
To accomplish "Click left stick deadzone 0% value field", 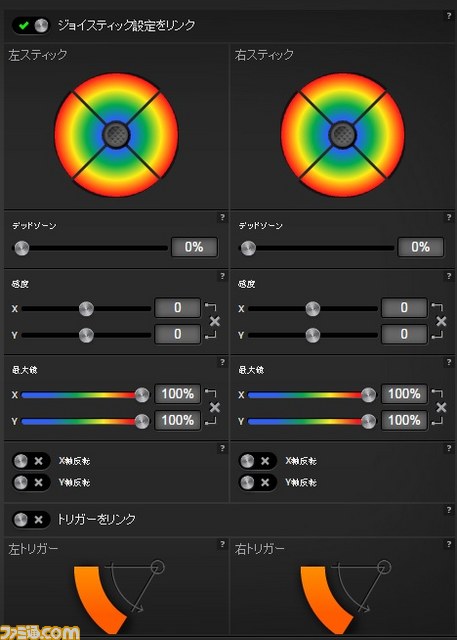I will 194,247.
